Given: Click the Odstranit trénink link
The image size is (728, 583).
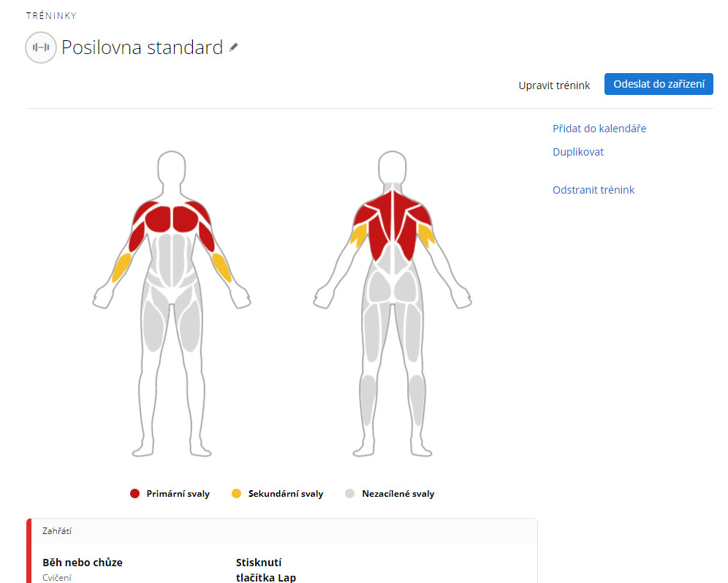Looking at the screenshot, I should [594, 190].
